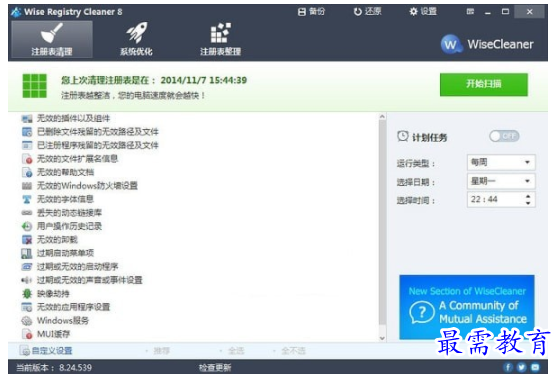Viewport: 559px width, 374px height.
Task: Click the 备份 backup button
Action: point(311,11)
